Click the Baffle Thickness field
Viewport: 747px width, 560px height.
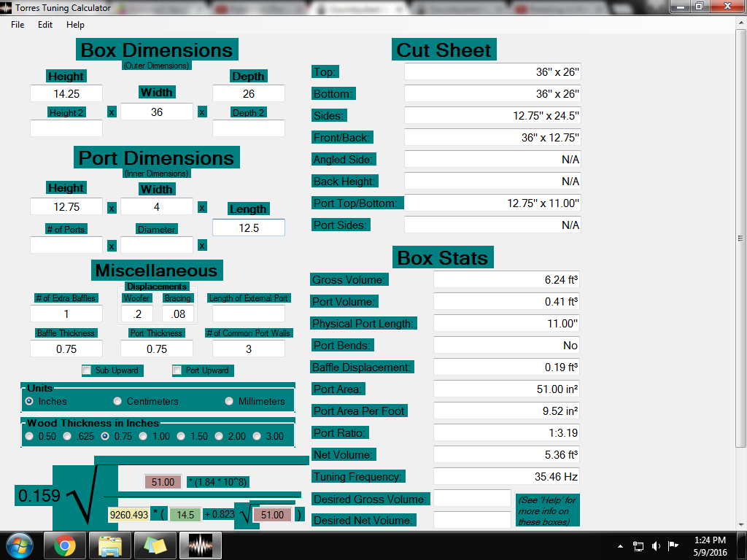pos(66,349)
